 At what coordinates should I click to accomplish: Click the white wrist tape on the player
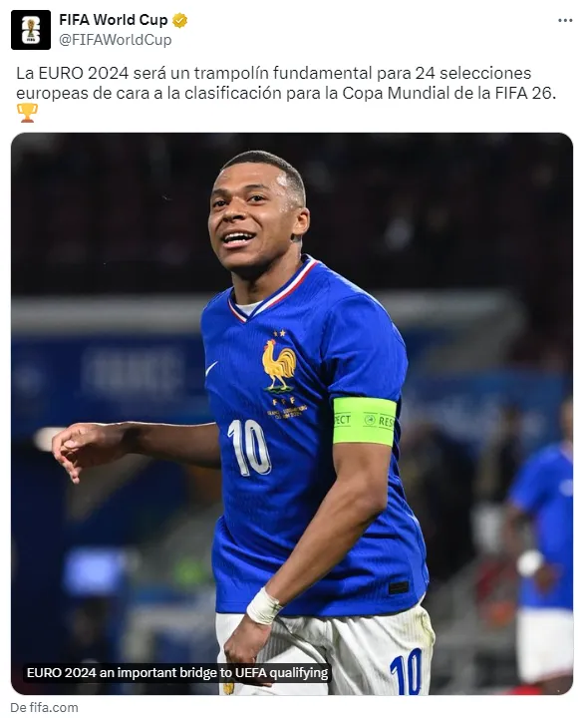click(x=263, y=606)
